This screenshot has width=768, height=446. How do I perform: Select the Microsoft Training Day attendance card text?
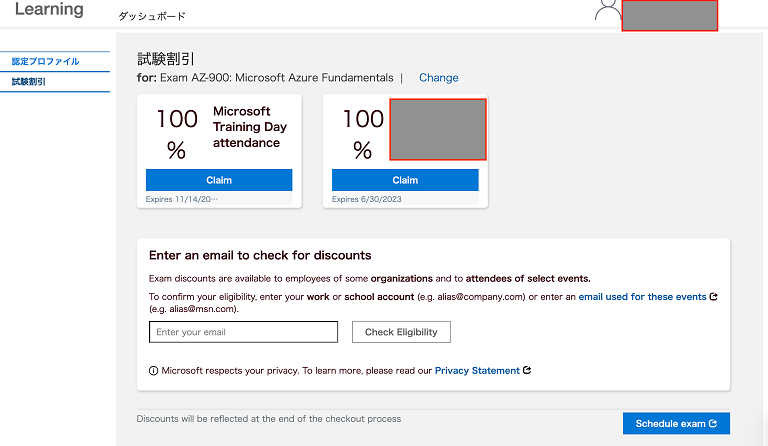point(249,127)
